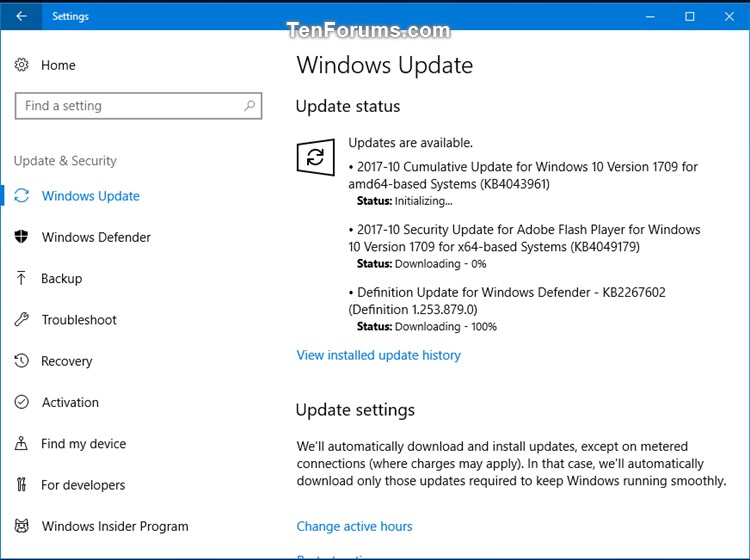Click the Adobe Flash Player KB4049179 entry

pyautogui.click(x=524, y=238)
